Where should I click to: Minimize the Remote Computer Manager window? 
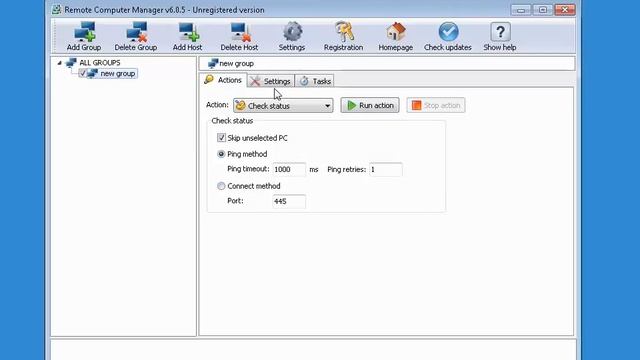pyautogui.click(x=521, y=10)
